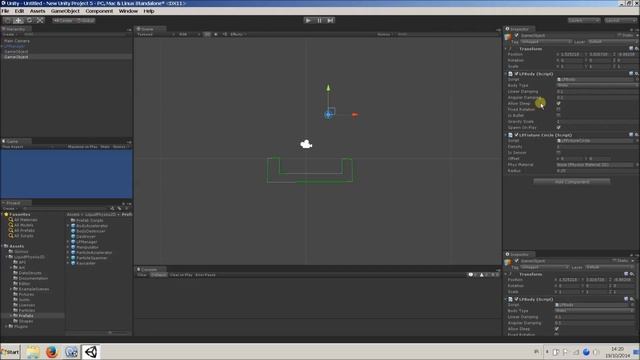This screenshot has width=640, height=360.
Task: Toggle the Global/Local handle button
Action: coord(86,20)
